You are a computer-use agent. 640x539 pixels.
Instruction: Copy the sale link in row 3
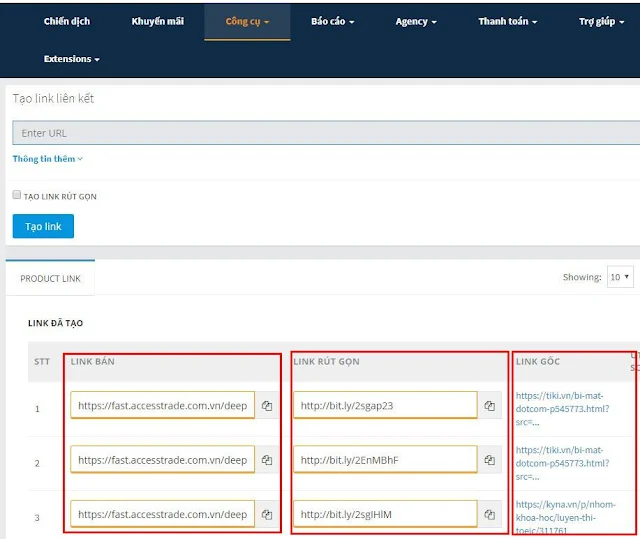[267, 515]
